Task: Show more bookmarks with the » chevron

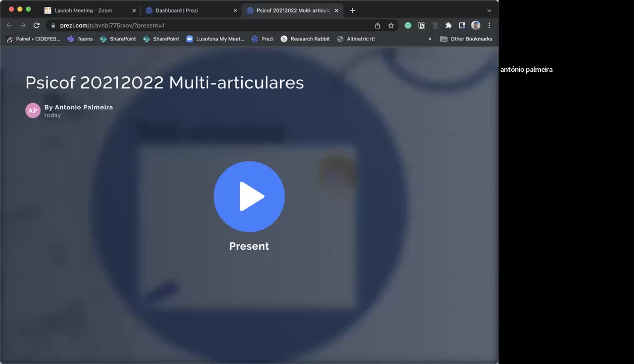Action: (430, 39)
